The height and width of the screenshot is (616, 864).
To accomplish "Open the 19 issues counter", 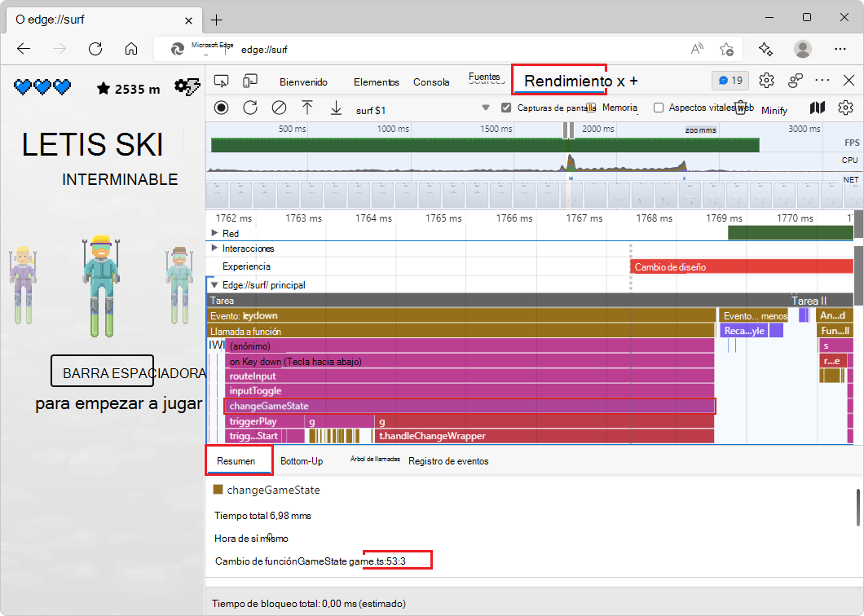I will click(730, 81).
